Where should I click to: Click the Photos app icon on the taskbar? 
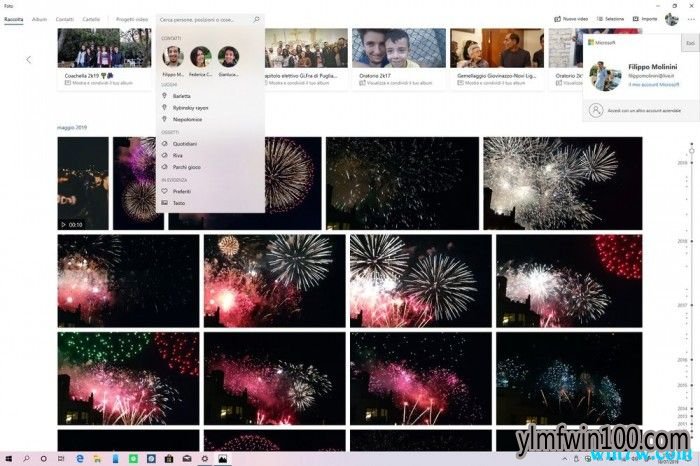pos(222,458)
